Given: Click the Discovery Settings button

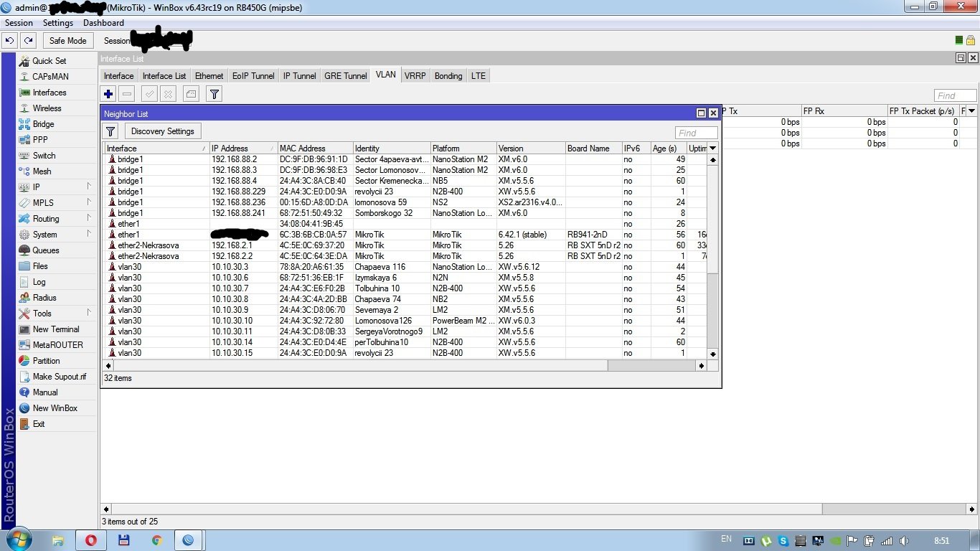Looking at the screenshot, I should (x=163, y=131).
